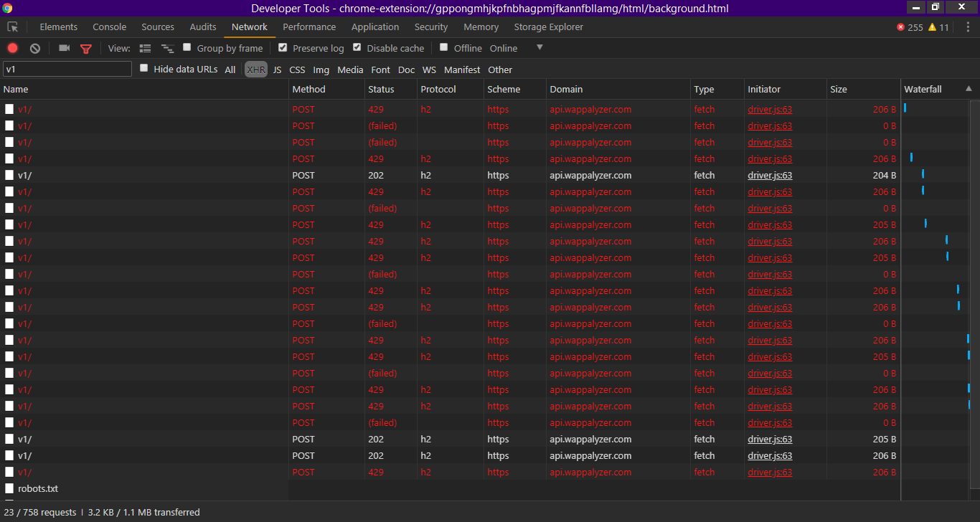The image size is (980, 522).
Task: Sort by the Protocol column header
Action: pyautogui.click(x=451, y=89)
